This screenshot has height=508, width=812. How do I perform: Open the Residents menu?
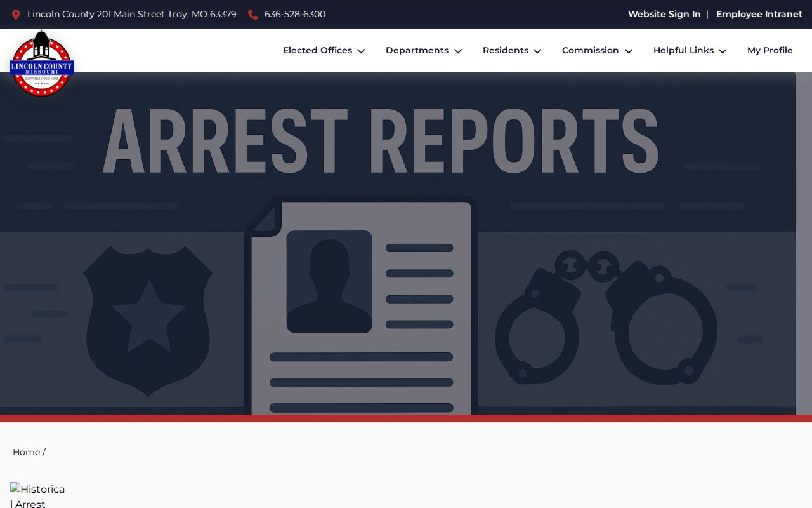512,50
